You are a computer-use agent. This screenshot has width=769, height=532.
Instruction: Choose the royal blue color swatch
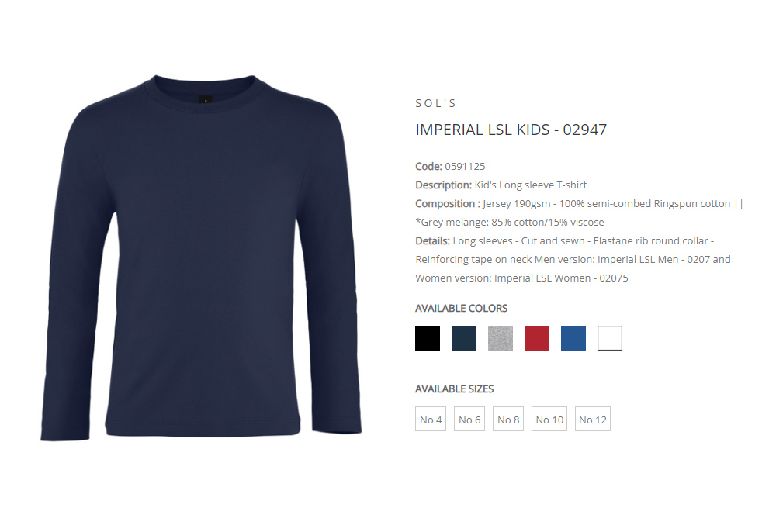click(573, 338)
